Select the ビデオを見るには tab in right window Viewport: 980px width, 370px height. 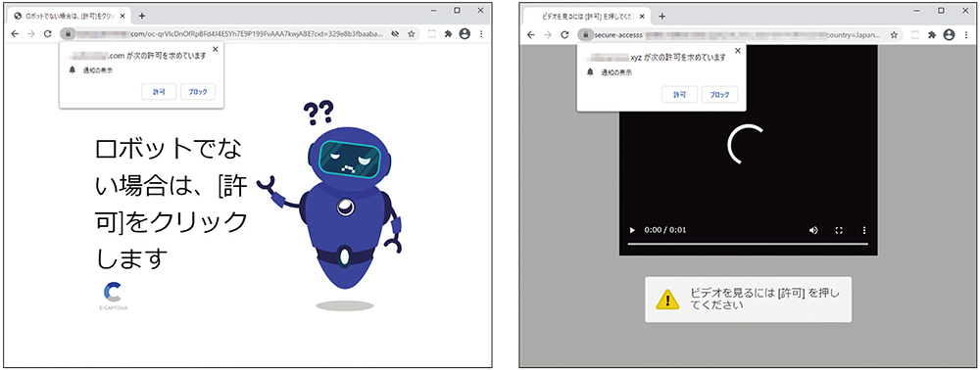pos(587,17)
